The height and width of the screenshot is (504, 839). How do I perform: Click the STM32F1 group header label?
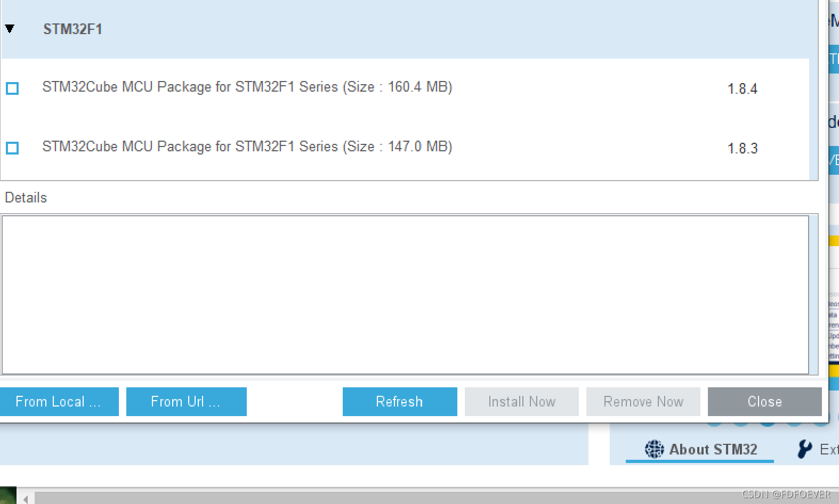[72, 29]
